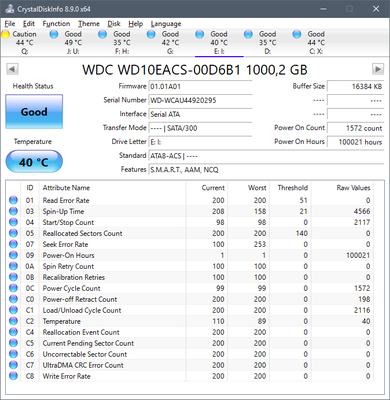Click the CrystalDiskInfo title bar app icon
The height and width of the screenshot is (400, 390).
pos(10,9)
